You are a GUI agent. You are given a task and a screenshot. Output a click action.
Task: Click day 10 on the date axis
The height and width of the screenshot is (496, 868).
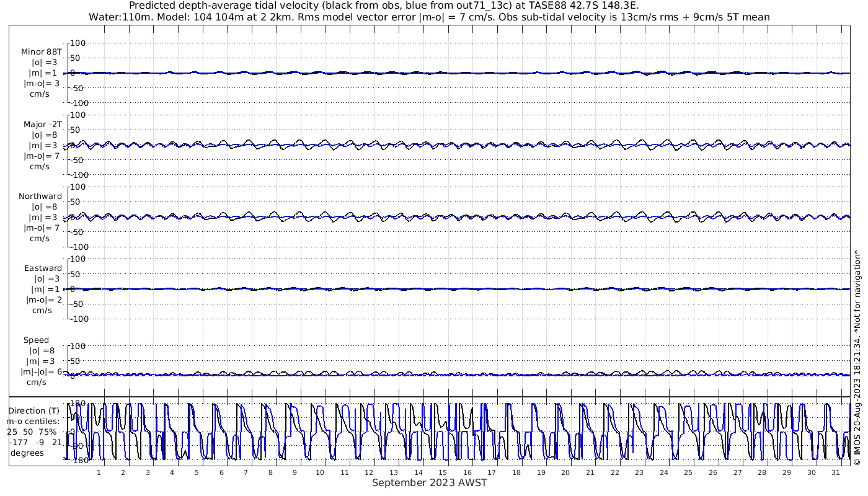point(319,472)
